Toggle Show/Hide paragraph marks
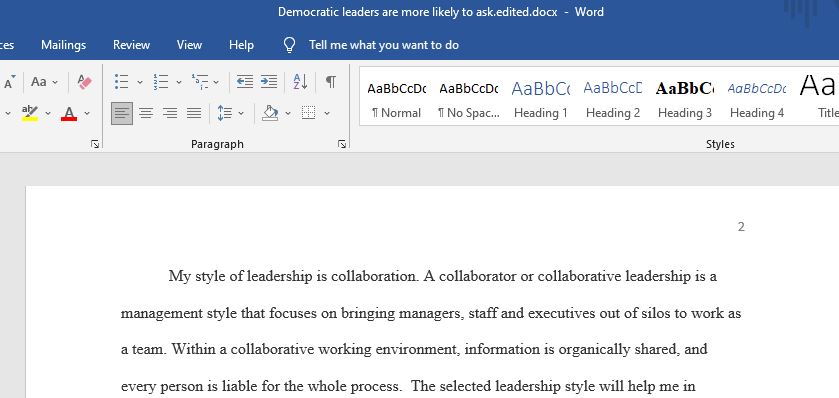 (331, 82)
